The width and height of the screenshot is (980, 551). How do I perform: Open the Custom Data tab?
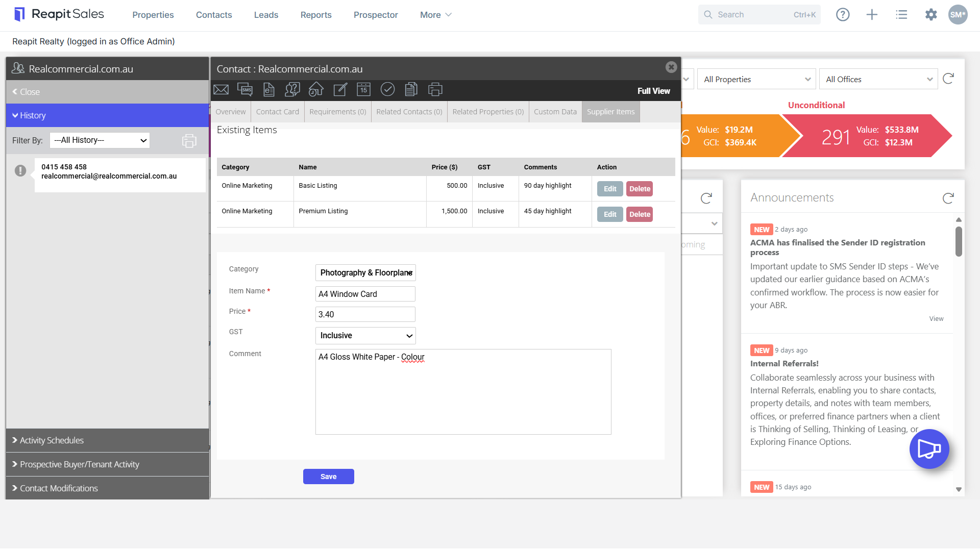555,112
